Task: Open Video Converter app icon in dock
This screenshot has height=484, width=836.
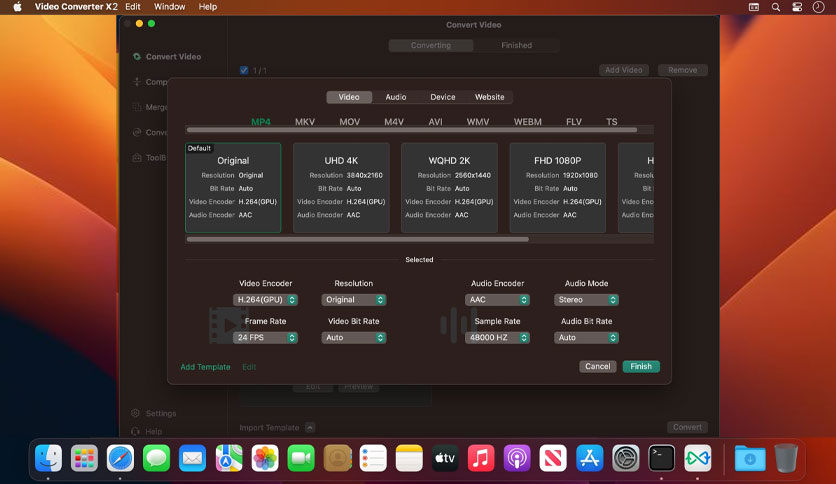Action: coord(697,458)
